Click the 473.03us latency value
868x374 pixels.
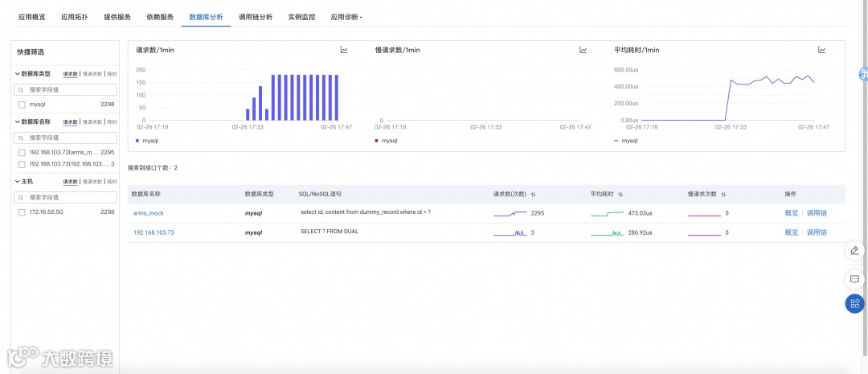coord(640,213)
